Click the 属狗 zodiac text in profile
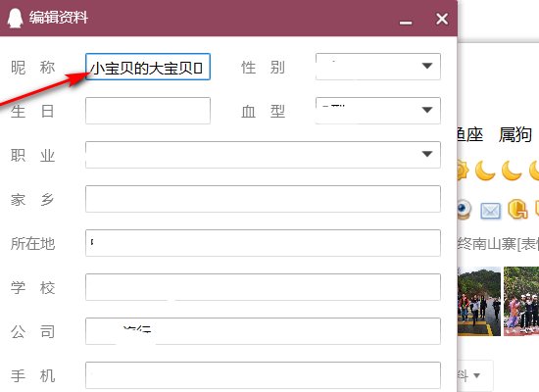Image resolution: width=539 pixels, height=392 pixels. click(514, 134)
